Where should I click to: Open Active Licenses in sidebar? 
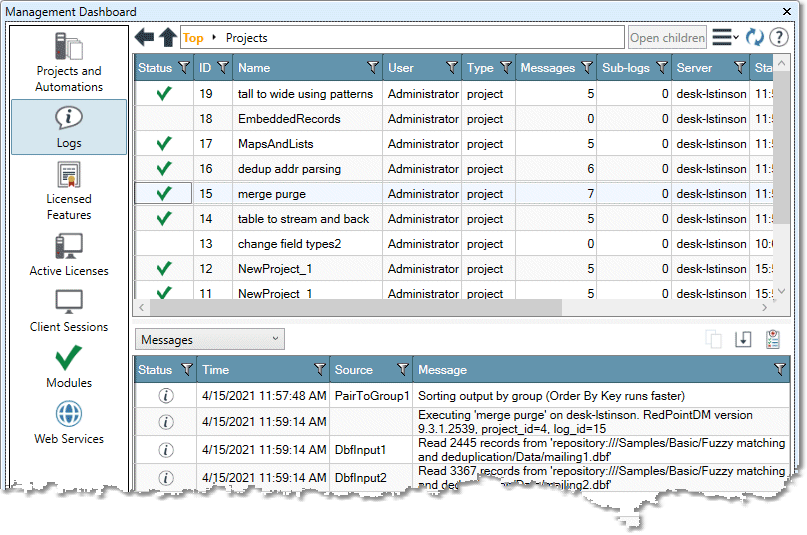pyautogui.click(x=69, y=255)
